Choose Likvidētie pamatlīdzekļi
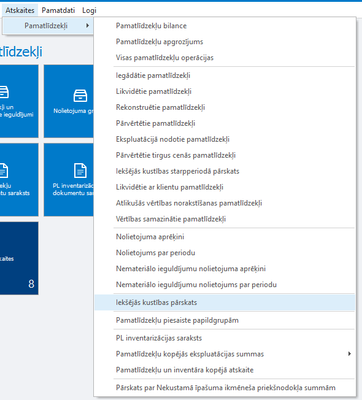 [225, 91]
